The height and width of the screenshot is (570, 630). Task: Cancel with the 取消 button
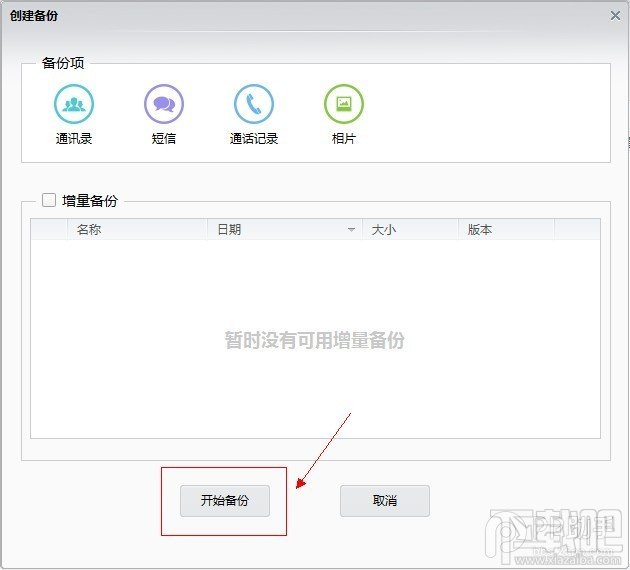coord(385,501)
